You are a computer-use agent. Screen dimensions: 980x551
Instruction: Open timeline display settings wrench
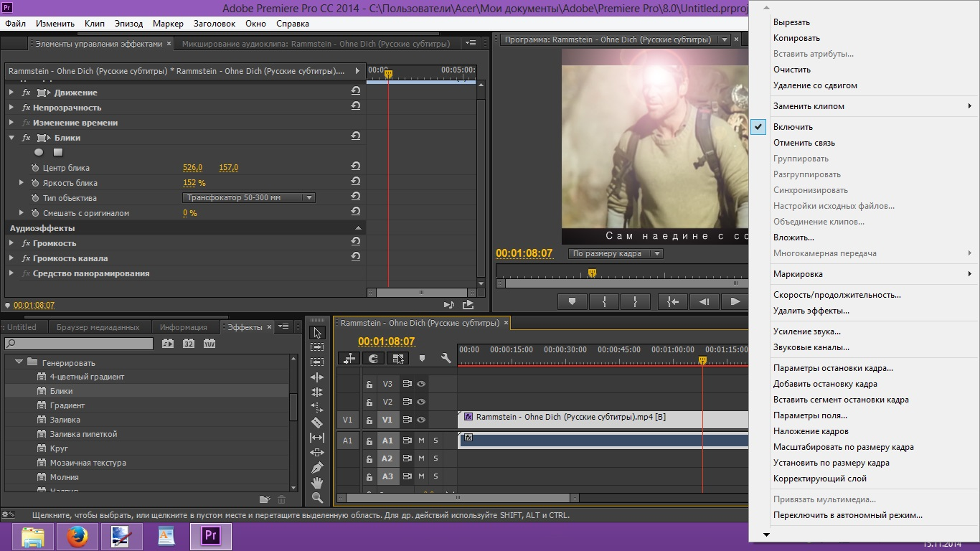click(446, 358)
